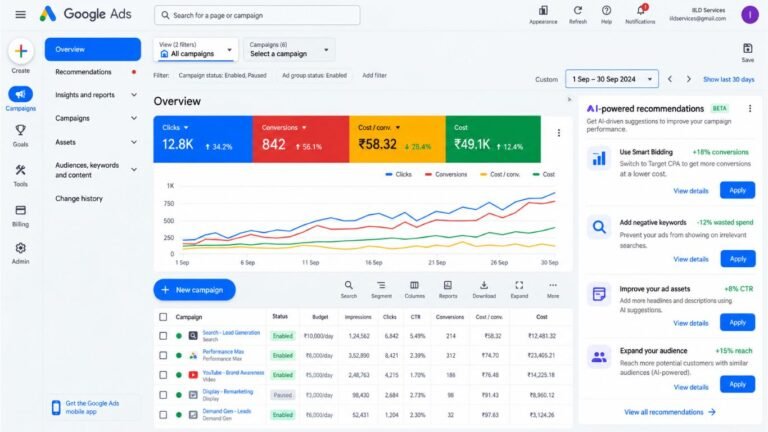Expand Audiences, keywords and content
768x432 pixels.
click(x=134, y=169)
